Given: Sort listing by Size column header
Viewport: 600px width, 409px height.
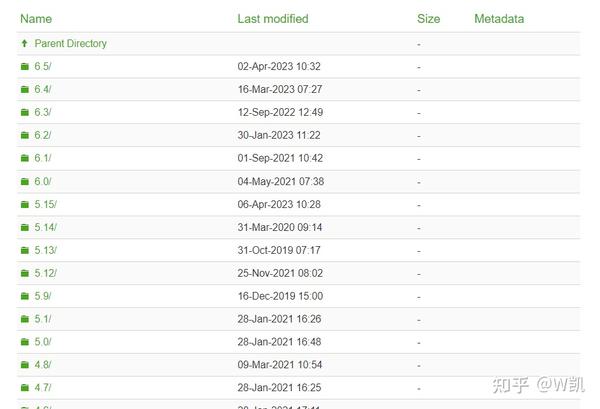Looking at the screenshot, I should coord(428,19).
